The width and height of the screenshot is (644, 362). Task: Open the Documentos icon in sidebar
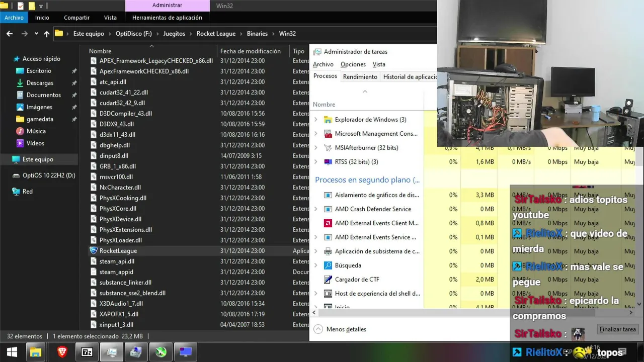[x=20, y=95]
